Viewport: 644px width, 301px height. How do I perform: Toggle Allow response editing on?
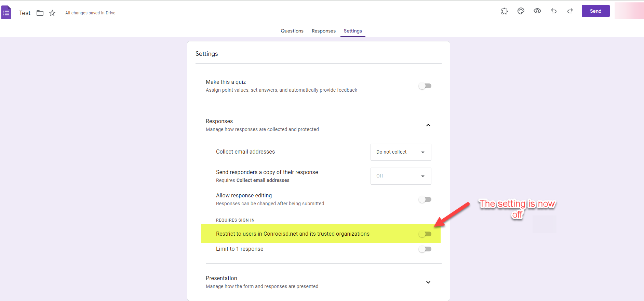pos(425,199)
